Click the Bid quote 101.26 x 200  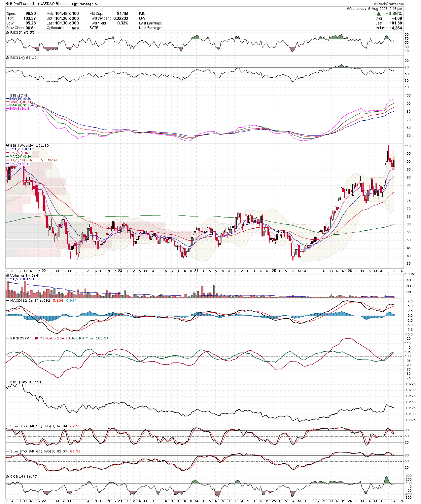pyautogui.click(x=67, y=19)
